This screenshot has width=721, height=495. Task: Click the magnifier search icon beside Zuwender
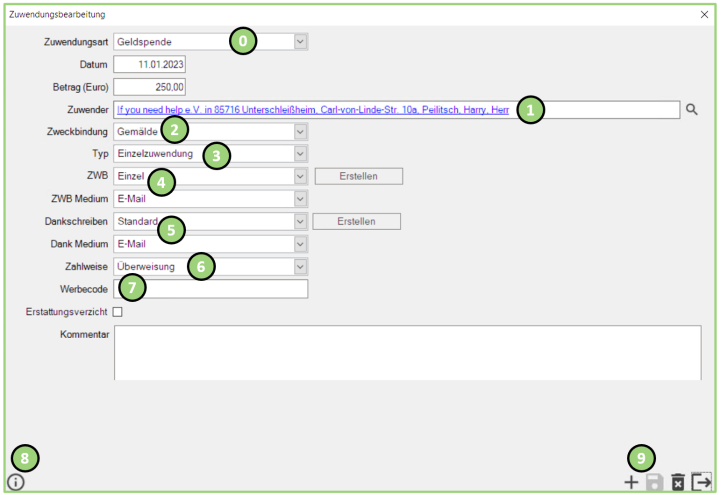691,110
